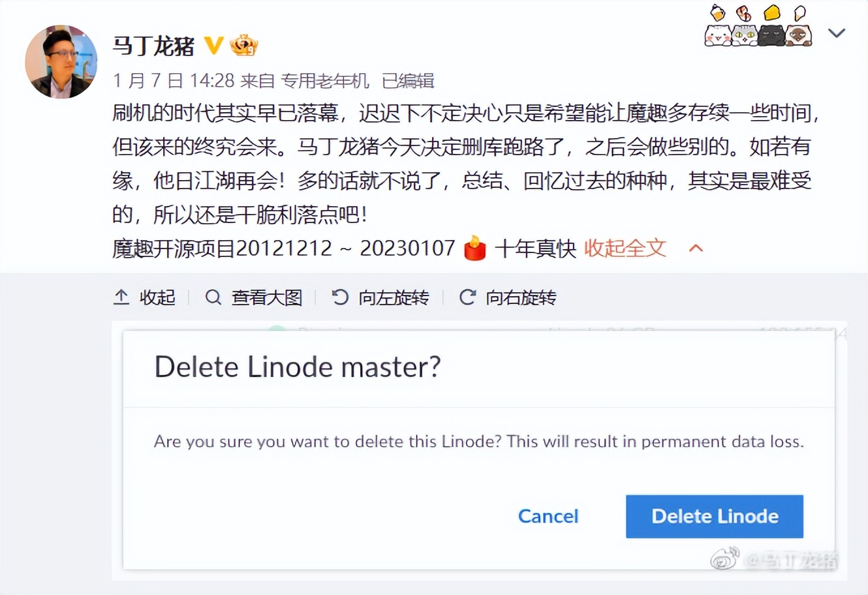Click the 查看大图 magnifier icon

213,297
